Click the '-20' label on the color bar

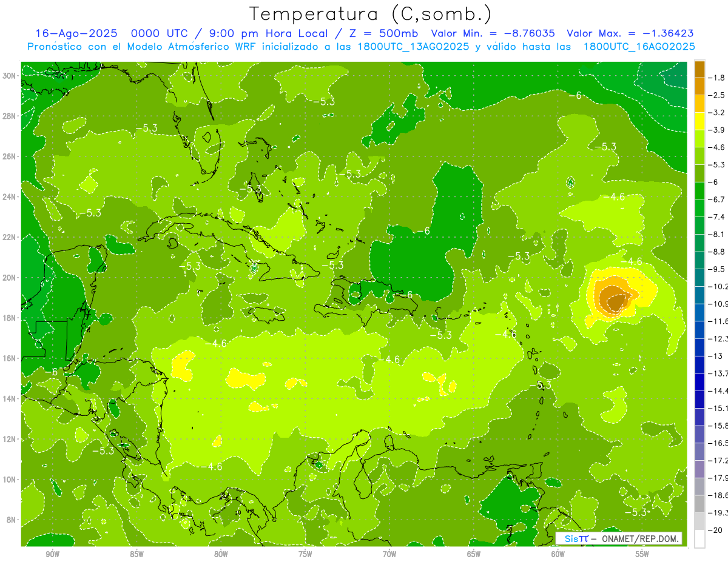[714, 530]
